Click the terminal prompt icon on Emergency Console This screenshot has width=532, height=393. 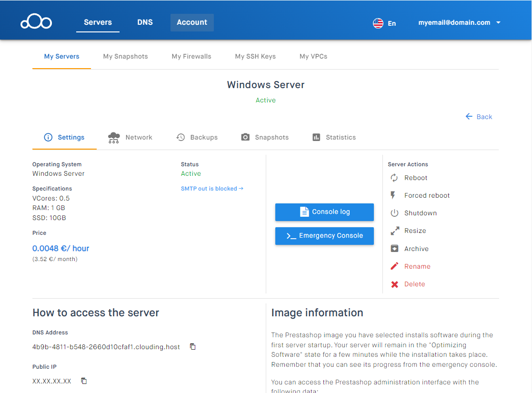(x=291, y=236)
